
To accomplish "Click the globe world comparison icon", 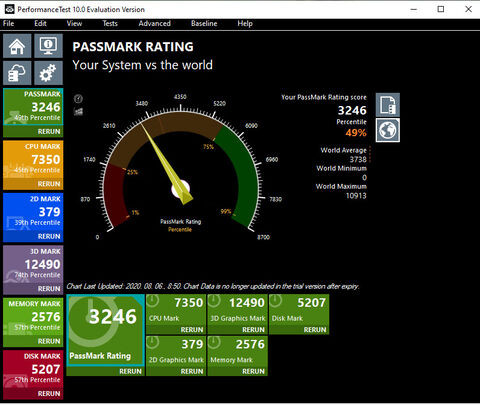I will [x=388, y=130].
